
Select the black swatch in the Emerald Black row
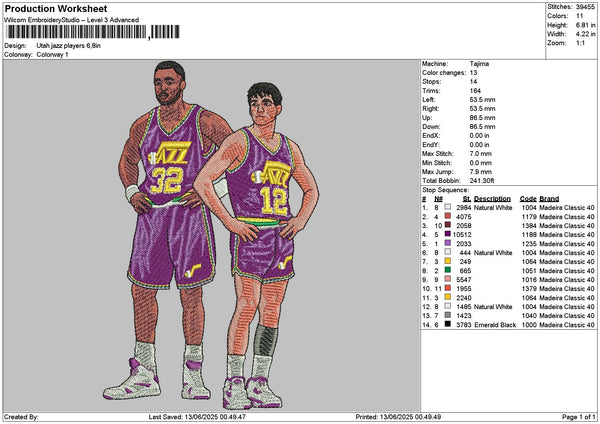[x=448, y=324]
